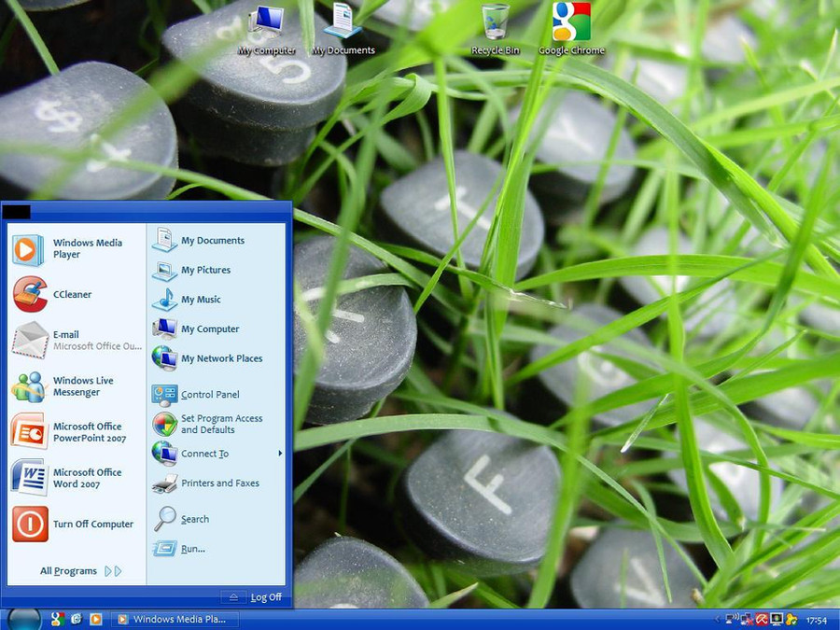
Task: Click the Start orb button
Action: click(x=24, y=620)
